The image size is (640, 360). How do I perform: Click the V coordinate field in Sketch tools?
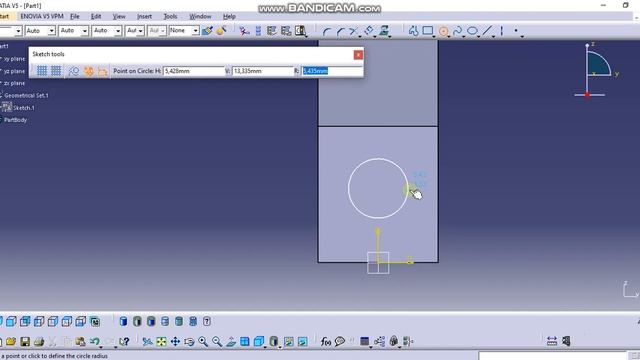click(x=263, y=71)
